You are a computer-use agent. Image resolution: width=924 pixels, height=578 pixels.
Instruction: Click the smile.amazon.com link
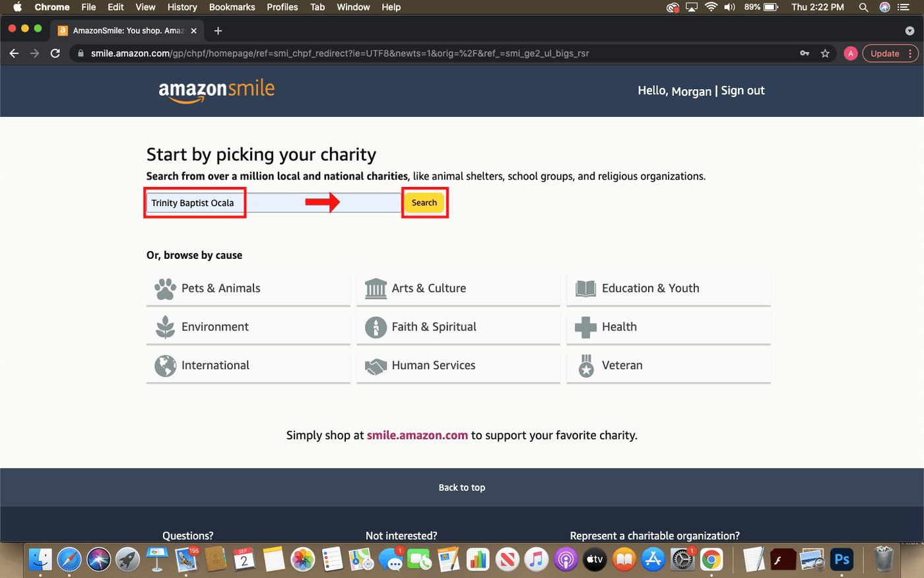click(x=417, y=435)
